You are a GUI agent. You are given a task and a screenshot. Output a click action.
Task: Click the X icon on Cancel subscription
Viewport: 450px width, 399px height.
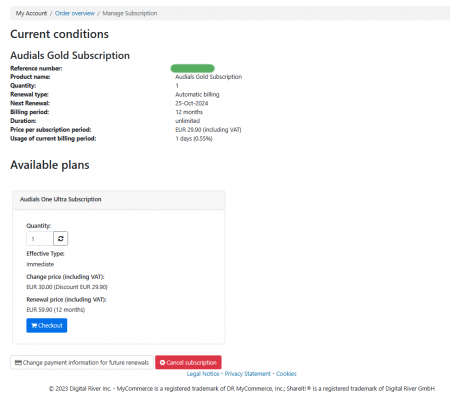click(162, 362)
